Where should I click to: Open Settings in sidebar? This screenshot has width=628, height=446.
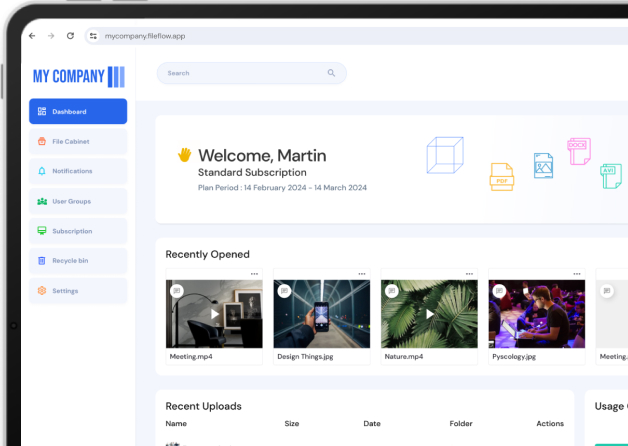pos(78,291)
